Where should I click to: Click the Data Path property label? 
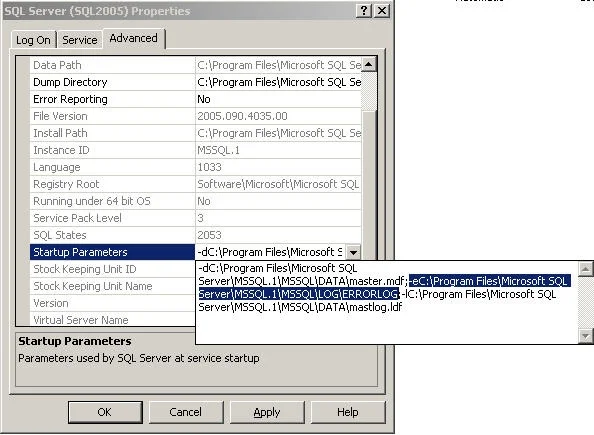57,65
